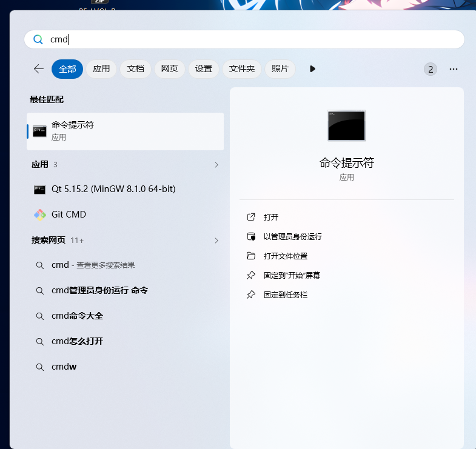The image size is (476, 449).
Task: Switch to the 文档 filter tab
Action: 135,69
